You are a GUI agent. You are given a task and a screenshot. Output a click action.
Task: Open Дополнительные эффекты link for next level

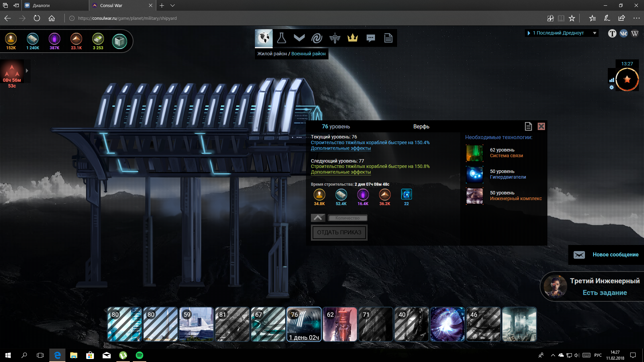click(x=341, y=172)
